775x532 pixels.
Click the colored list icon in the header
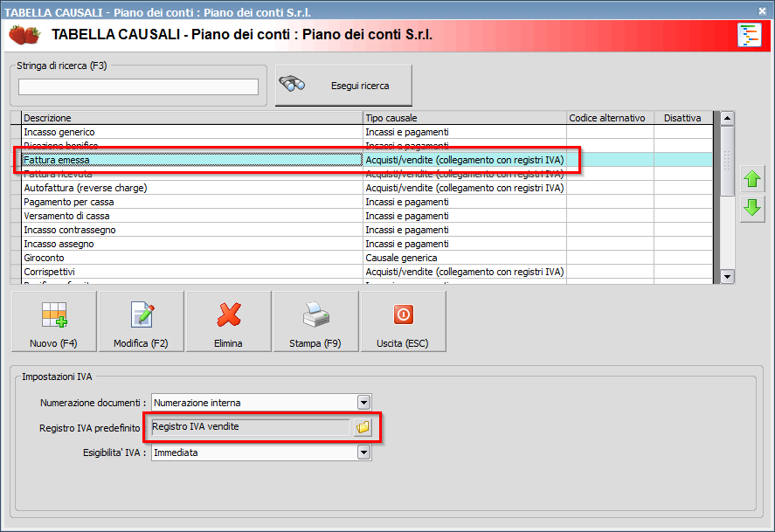749,35
